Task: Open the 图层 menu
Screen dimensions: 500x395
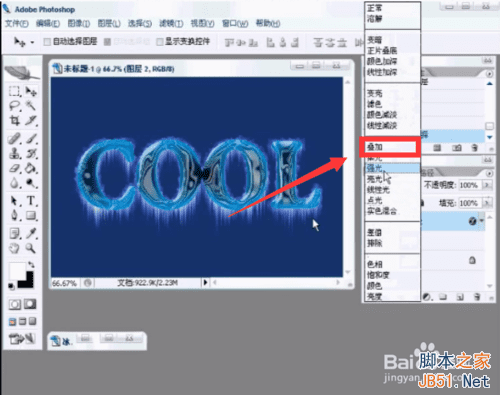Action: [109, 23]
